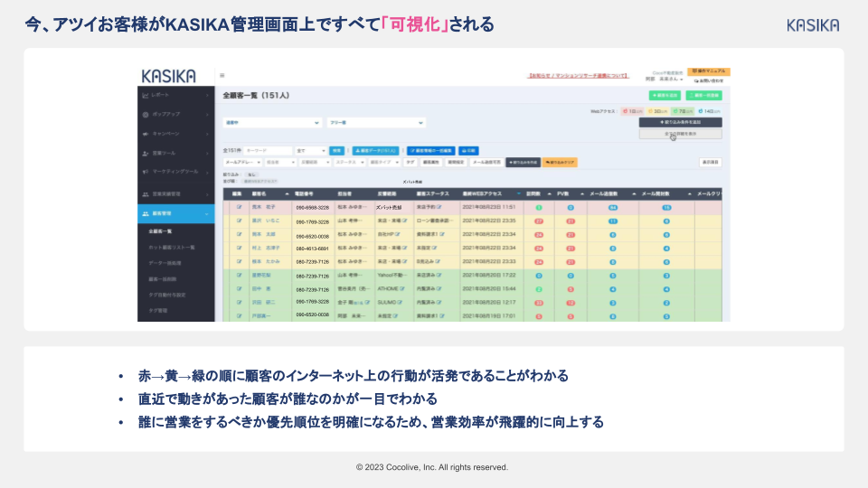Select the ポップアップ sidebar icon

pos(146,115)
